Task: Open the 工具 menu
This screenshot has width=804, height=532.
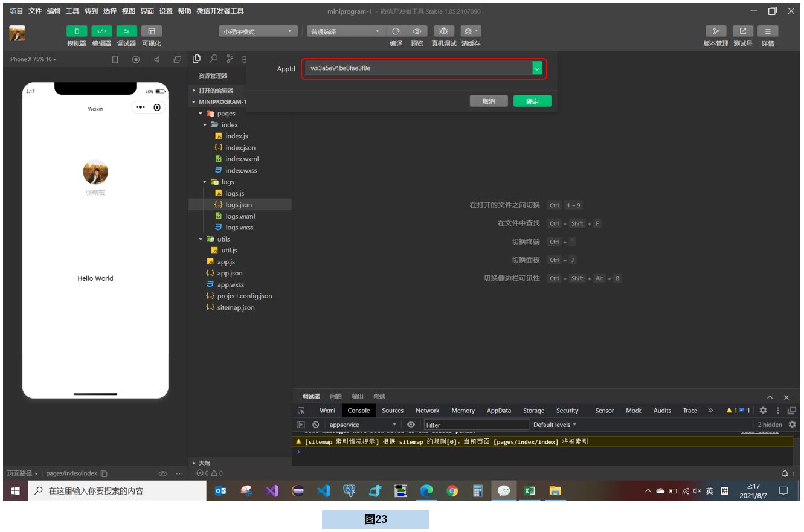Action: pyautogui.click(x=72, y=11)
